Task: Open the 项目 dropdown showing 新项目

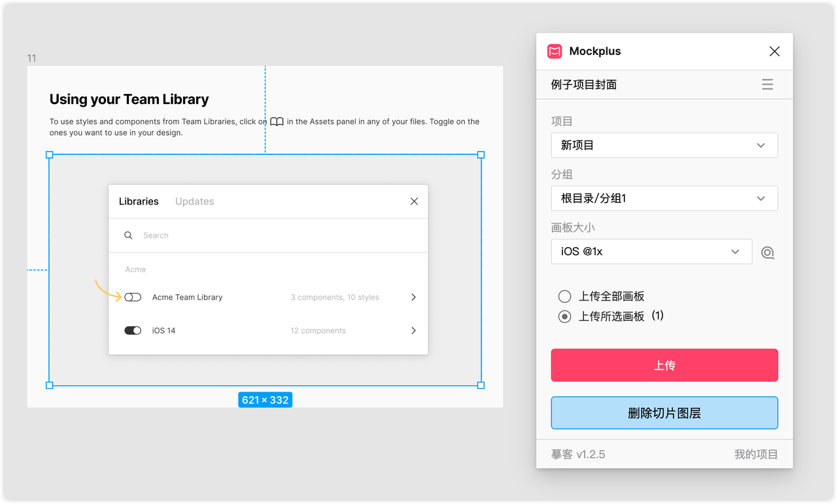Action: coord(664,145)
